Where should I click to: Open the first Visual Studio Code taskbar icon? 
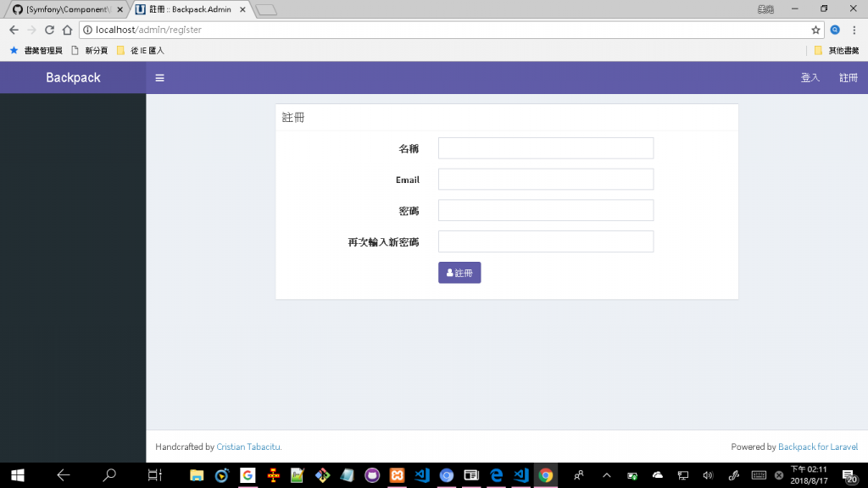[x=422, y=475]
